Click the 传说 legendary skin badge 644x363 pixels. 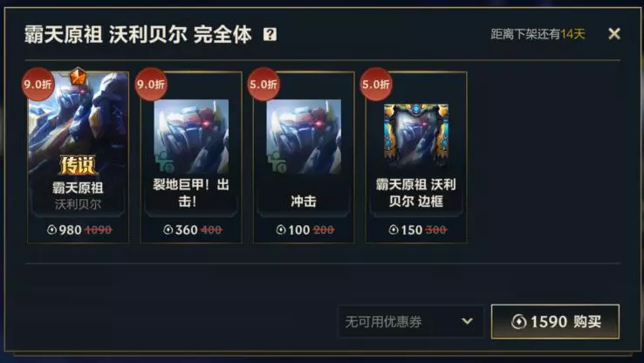click(77, 165)
